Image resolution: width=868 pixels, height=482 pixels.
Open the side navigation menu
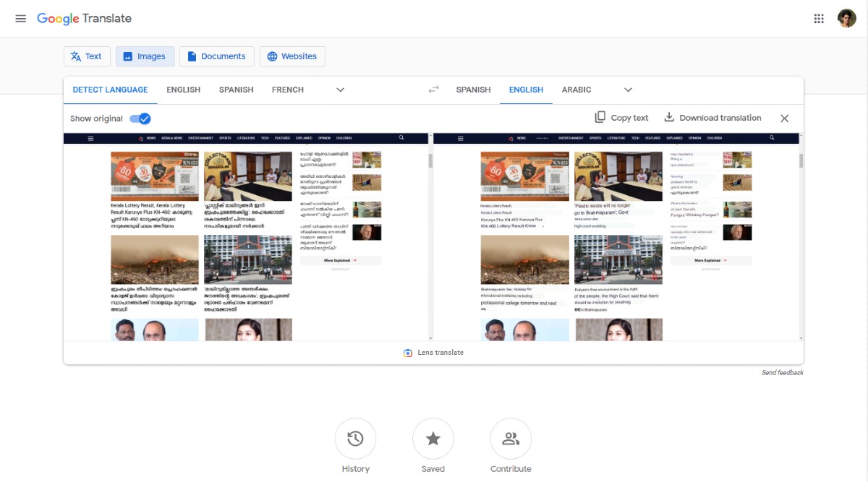click(x=20, y=18)
